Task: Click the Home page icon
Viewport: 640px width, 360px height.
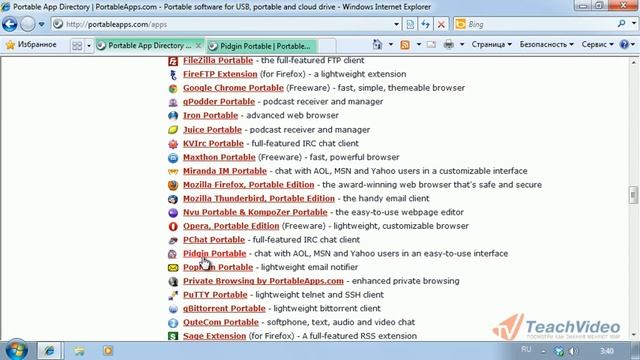Action: point(378,44)
